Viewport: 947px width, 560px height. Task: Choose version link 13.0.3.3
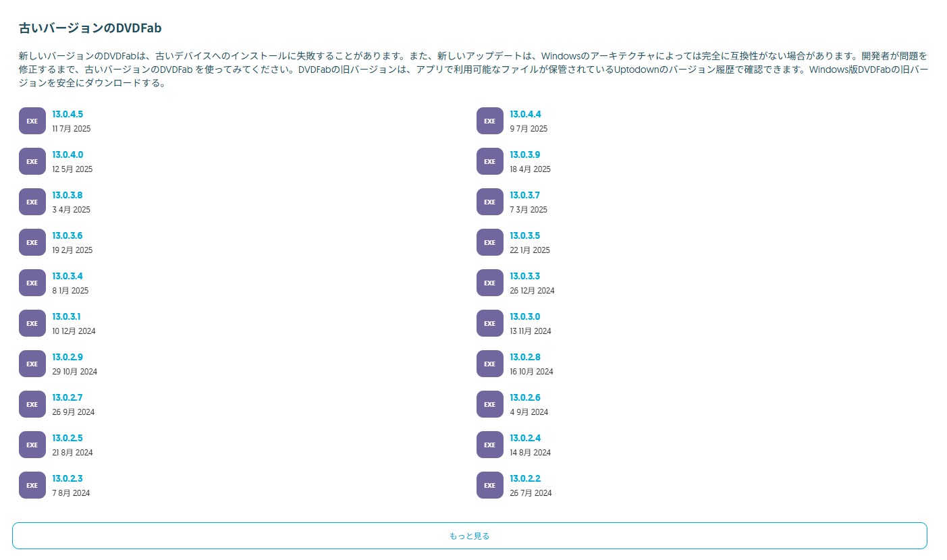pos(524,277)
